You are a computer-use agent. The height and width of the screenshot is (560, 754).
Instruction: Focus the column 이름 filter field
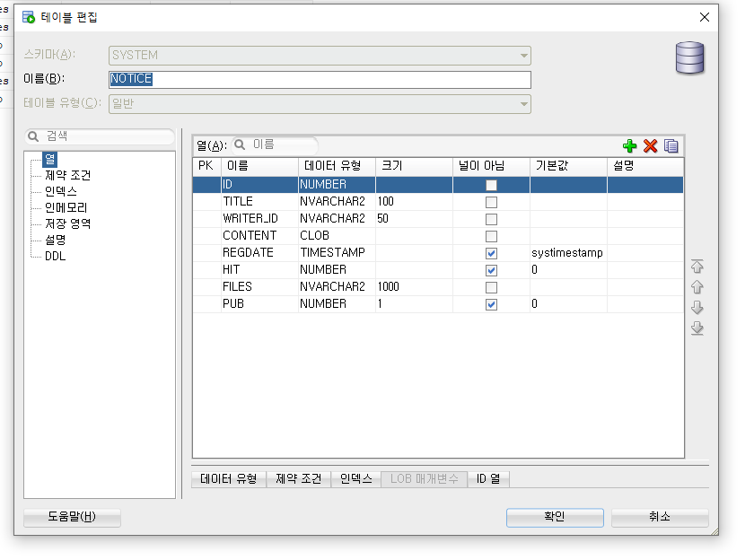coord(274,144)
